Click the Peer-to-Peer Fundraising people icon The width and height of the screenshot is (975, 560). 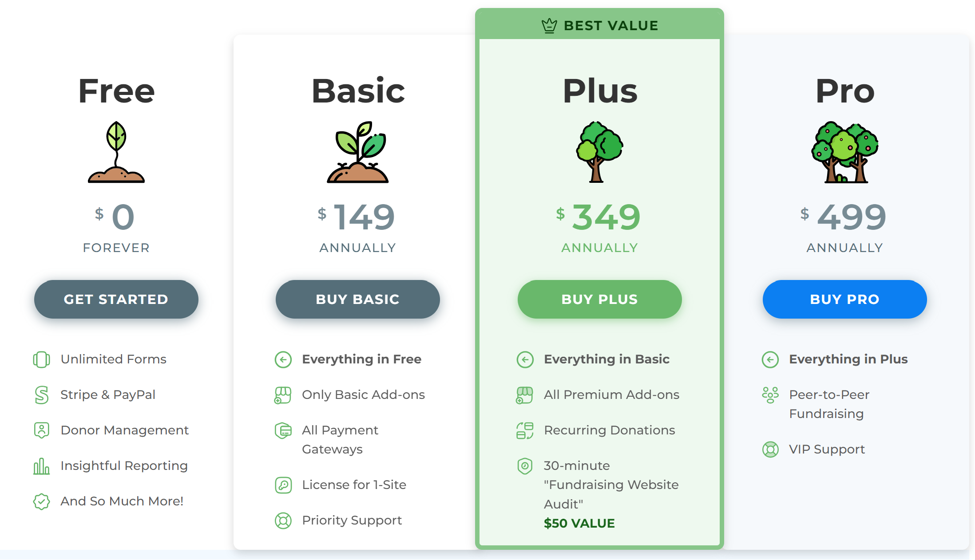click(x=770, y=395)
